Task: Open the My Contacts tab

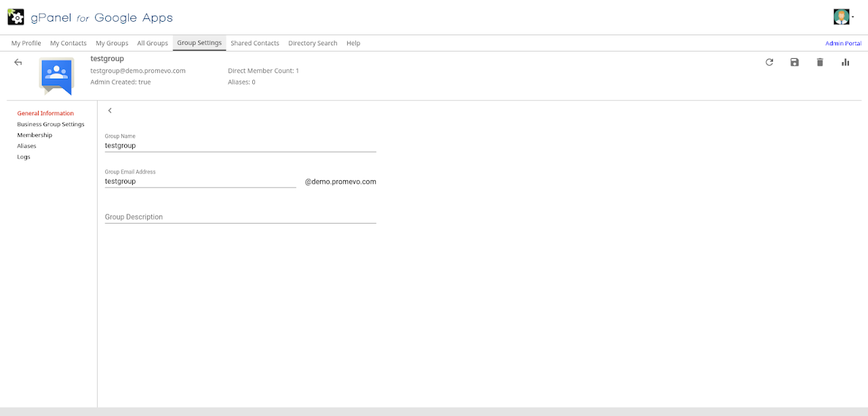Action: point(68,43)
